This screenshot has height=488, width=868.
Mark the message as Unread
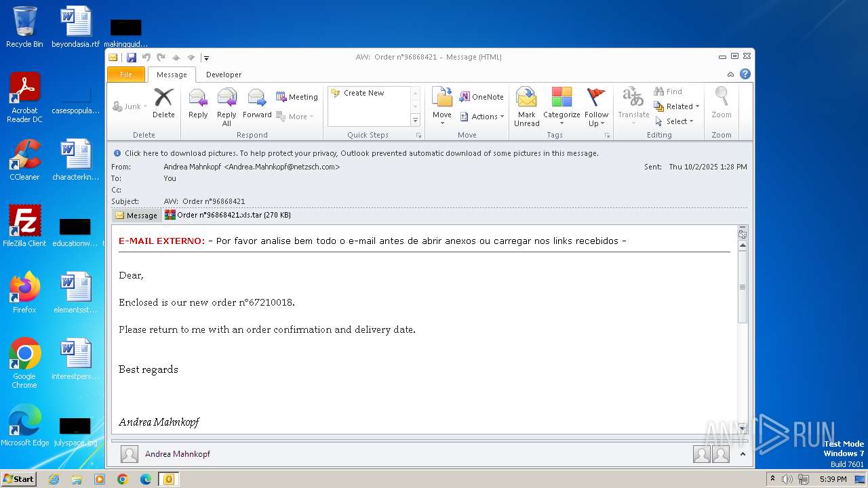pyautogui.click(x=527, y=107)
